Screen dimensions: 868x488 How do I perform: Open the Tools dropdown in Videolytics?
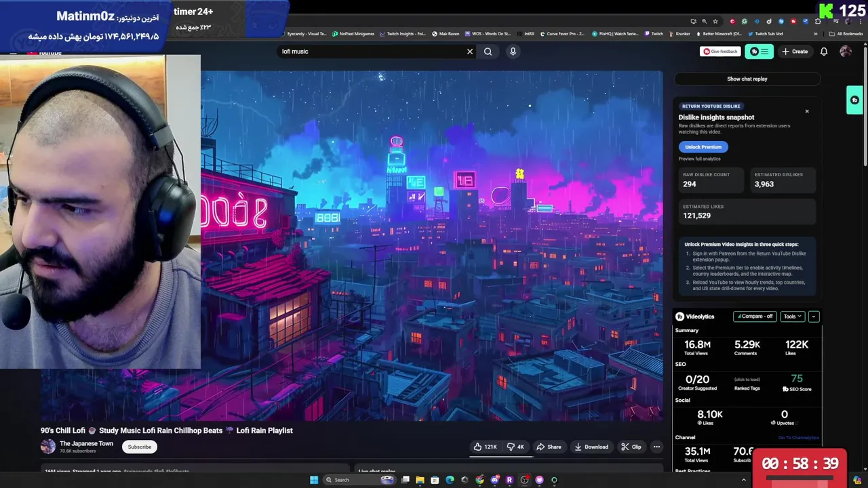tap(792, 317)
